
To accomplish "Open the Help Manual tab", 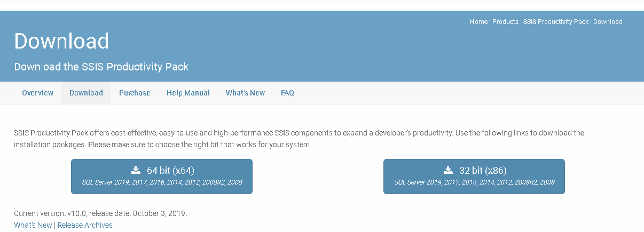I will (188, 93).
